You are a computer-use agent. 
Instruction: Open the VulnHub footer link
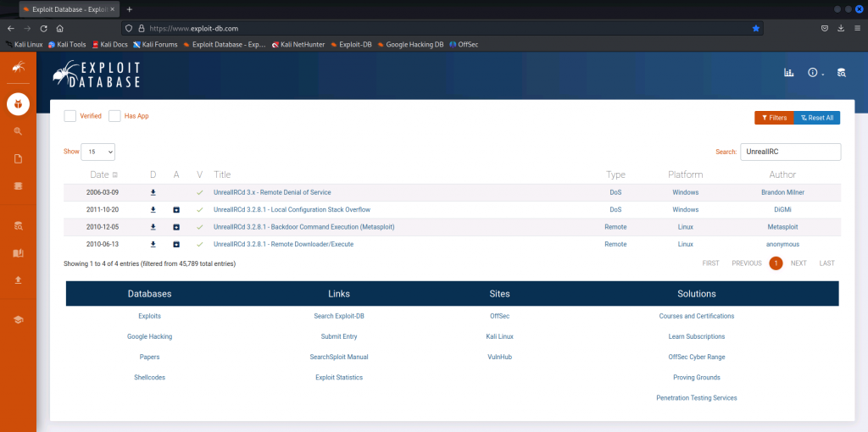[x=499, y=357]
